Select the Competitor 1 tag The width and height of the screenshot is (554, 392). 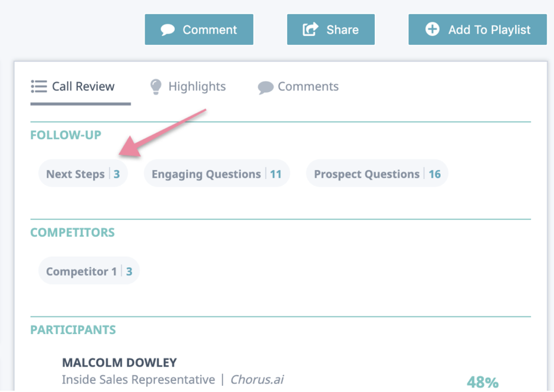coord(89,271)
